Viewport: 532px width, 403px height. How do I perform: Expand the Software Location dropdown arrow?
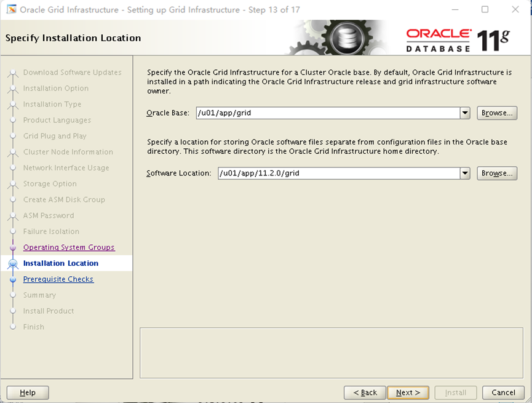click(x=465, y=173)
